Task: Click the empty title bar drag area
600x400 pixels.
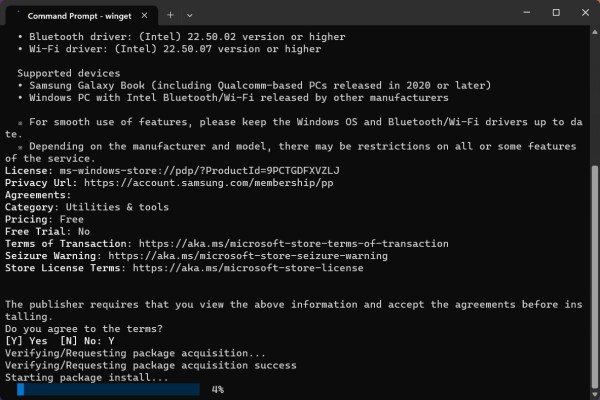Action: tap(350, 15)
